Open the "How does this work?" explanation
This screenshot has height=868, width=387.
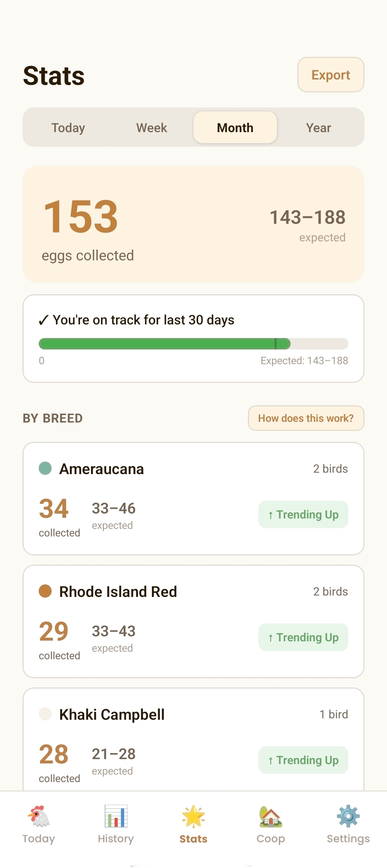(x=306, y=418)
